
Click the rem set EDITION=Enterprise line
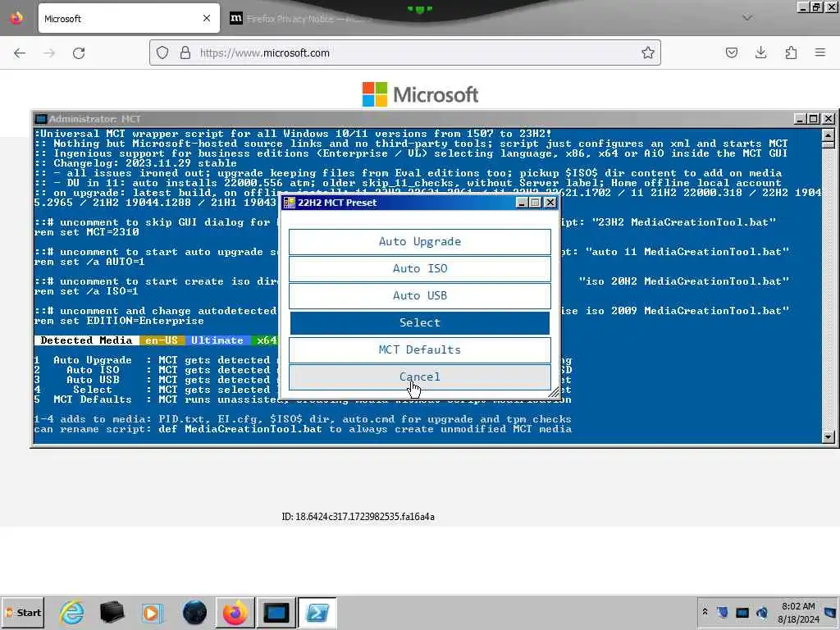pyautogui.click(x=119, y=321)
